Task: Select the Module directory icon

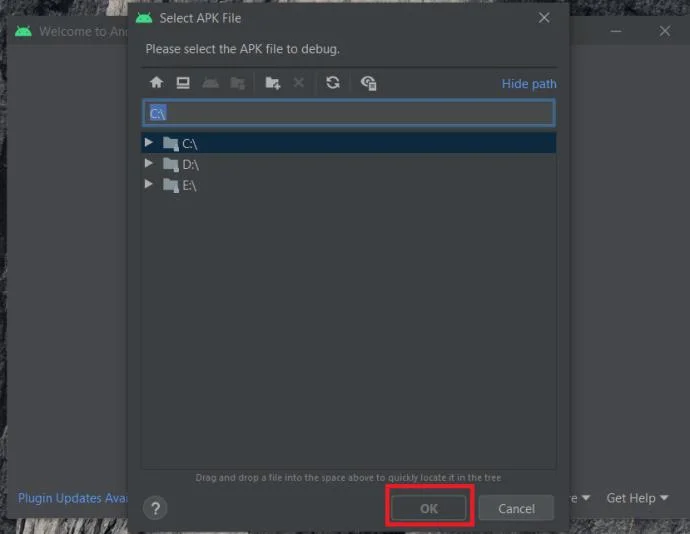Action: (x=238, y=82)
